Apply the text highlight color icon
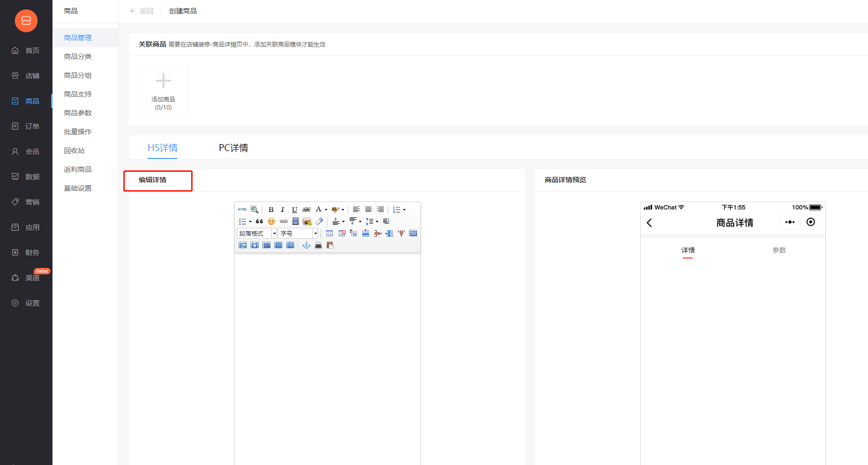Screen dimensions: 868x465 [335, 209]
